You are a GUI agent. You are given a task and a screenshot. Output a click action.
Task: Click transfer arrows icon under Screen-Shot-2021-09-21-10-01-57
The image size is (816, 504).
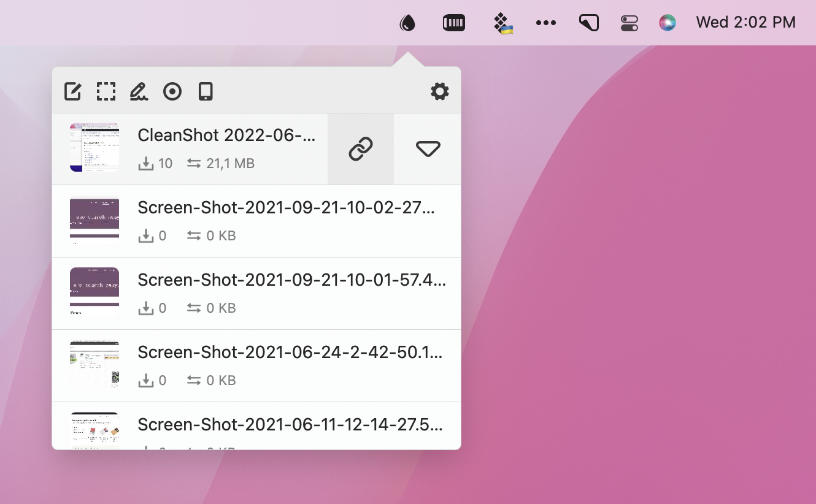point(194,308)
